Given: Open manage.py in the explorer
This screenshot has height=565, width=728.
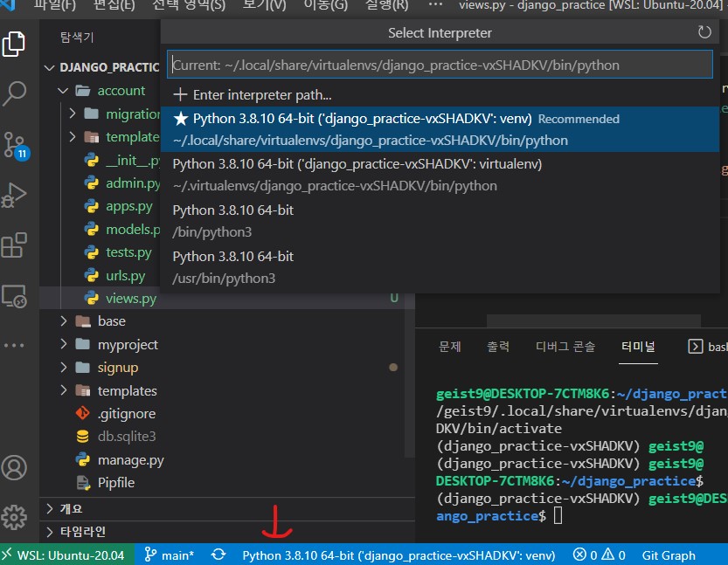Looking at the screenshot, I should pyautogui.click(x=130, y=460).
